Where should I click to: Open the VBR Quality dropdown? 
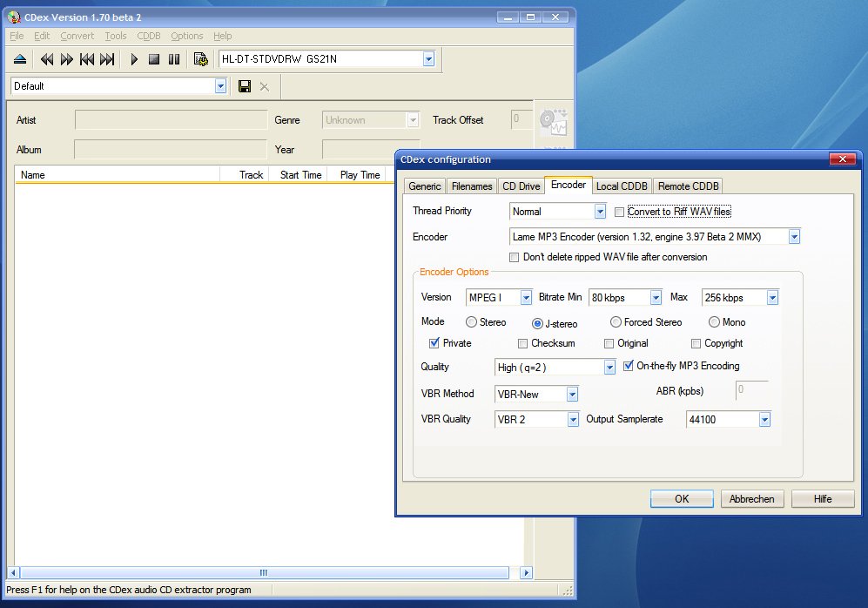(572, 420)
